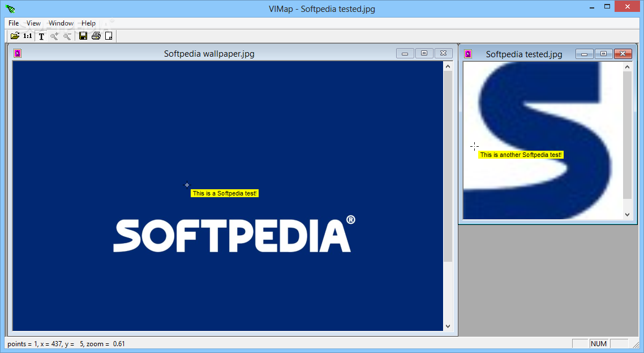Click scroll up arrow in wallpaper.jpg window
644x353 pixels.
(x=448, y=66)
